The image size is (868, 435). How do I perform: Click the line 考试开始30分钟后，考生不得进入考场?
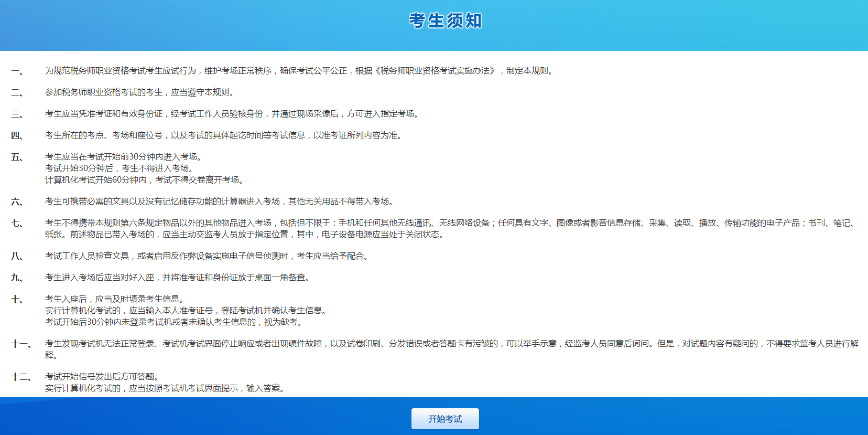(x=120, y=168)
